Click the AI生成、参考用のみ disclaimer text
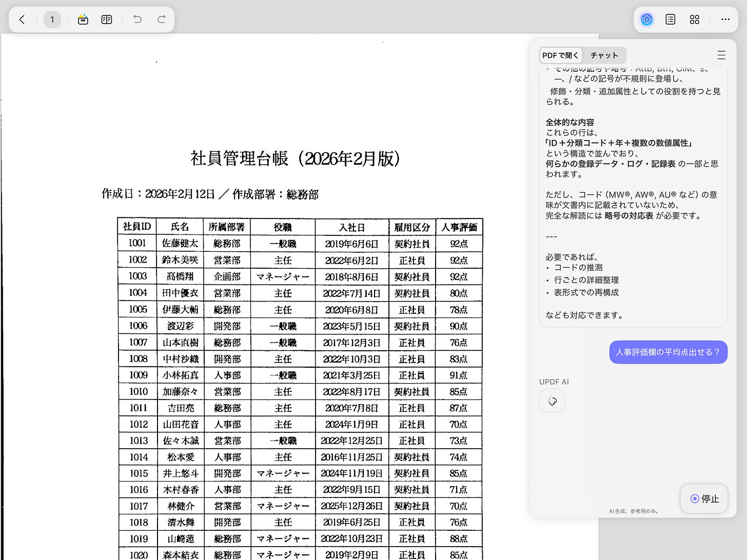Viewport: 747px width, 560px height. click(635, 511)
